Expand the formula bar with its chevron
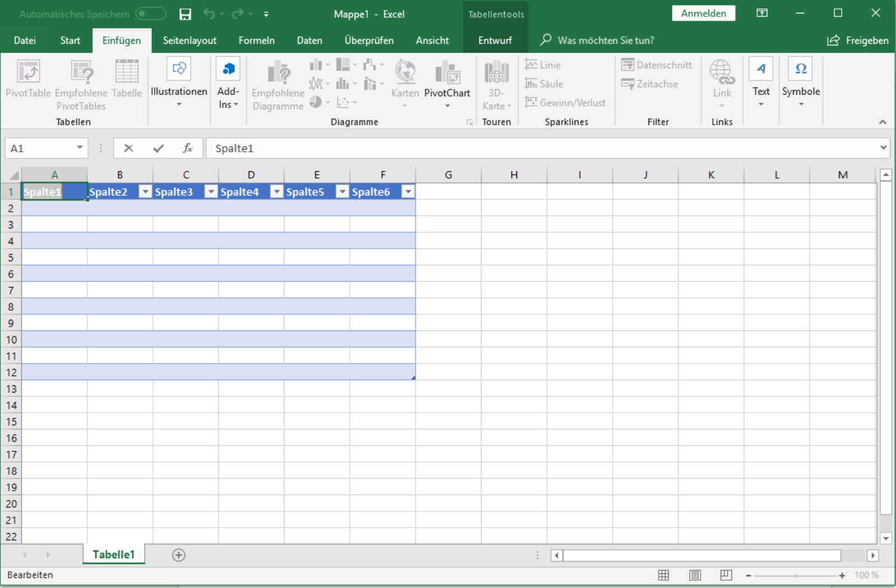Screen dimensions: 896x588 point(883,148)
